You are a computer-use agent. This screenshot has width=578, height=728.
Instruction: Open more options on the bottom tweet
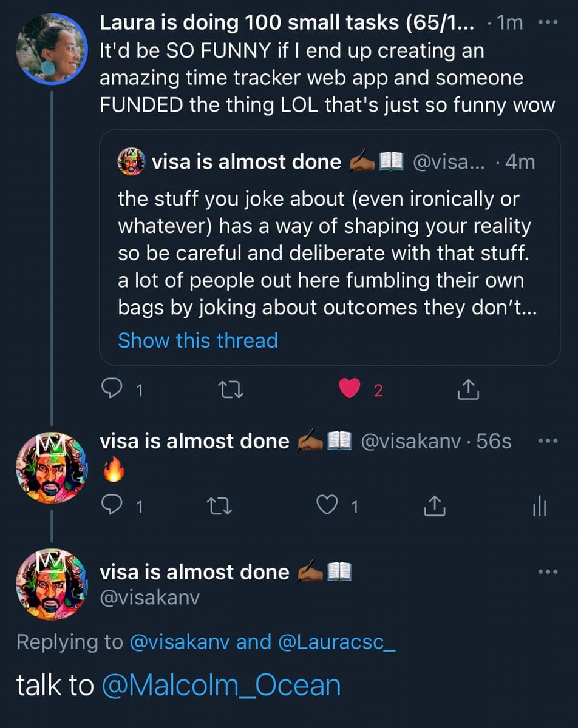pos(547,571)
